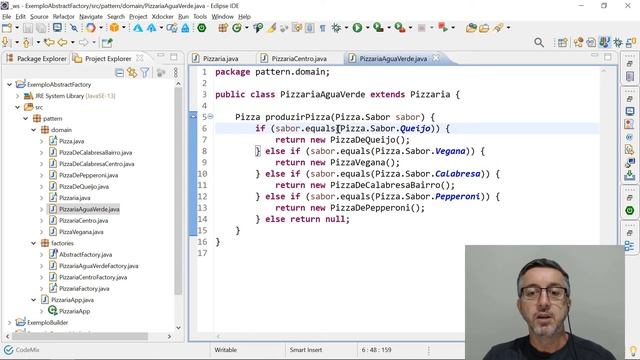Toggle Show Whitespace Characters pilcrow icon

(x=322, y=28)
